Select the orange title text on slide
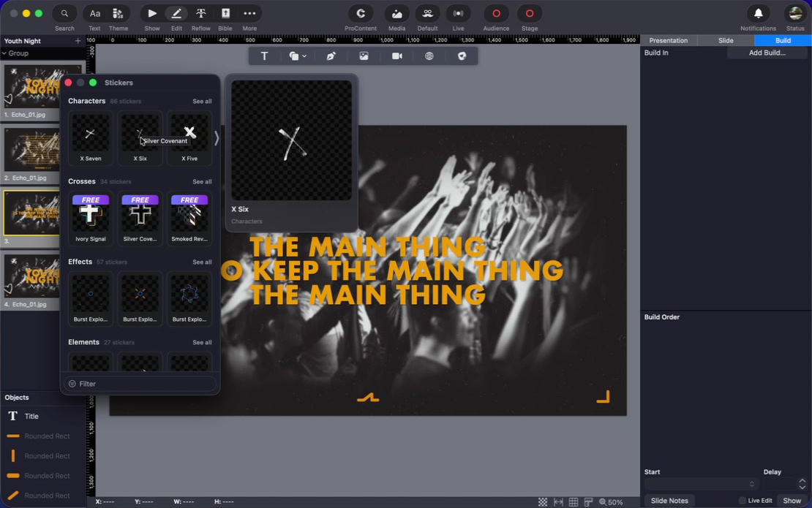The image size is (812, 508). point(392,270)
